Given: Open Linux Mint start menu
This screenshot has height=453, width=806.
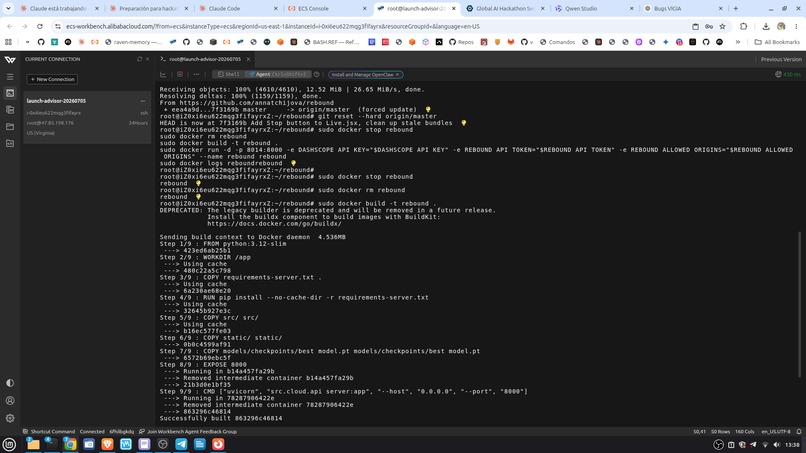Looking at the screenshot, I should point(9,444).
